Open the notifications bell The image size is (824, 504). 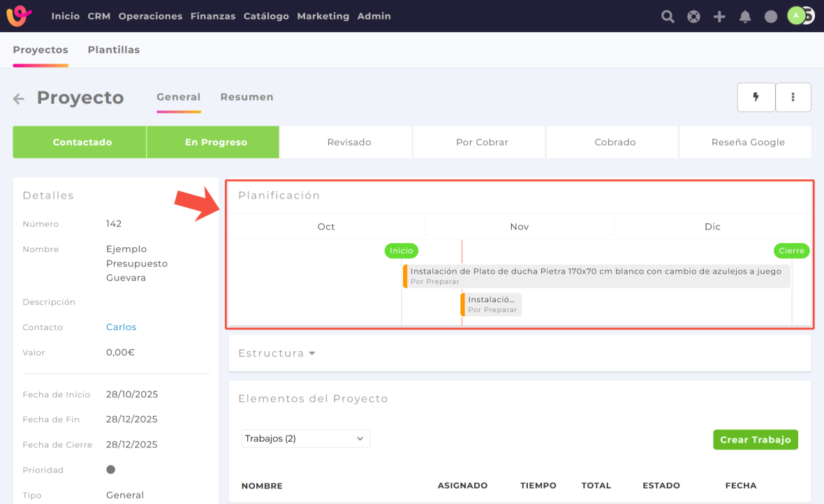[x=745, y=17]
